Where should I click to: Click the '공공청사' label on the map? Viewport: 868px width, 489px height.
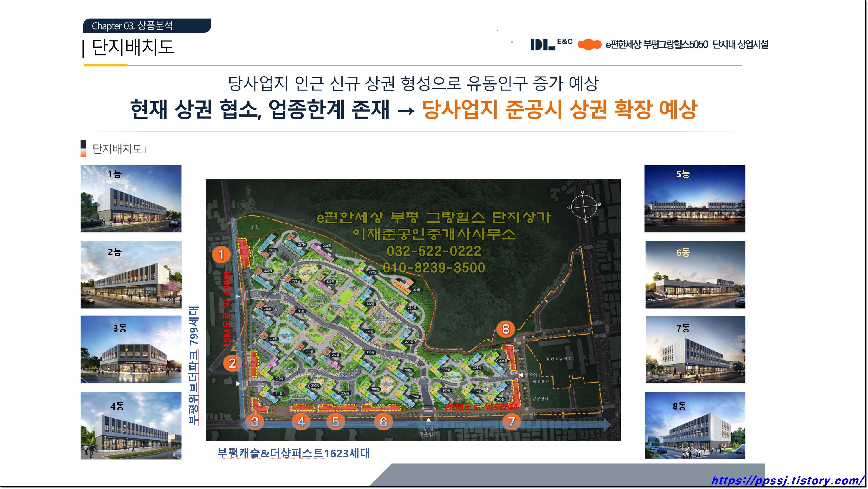541,398
